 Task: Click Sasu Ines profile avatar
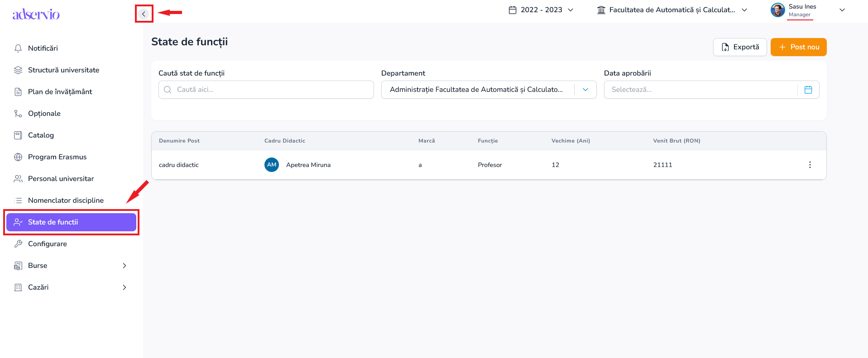point(778,10)
